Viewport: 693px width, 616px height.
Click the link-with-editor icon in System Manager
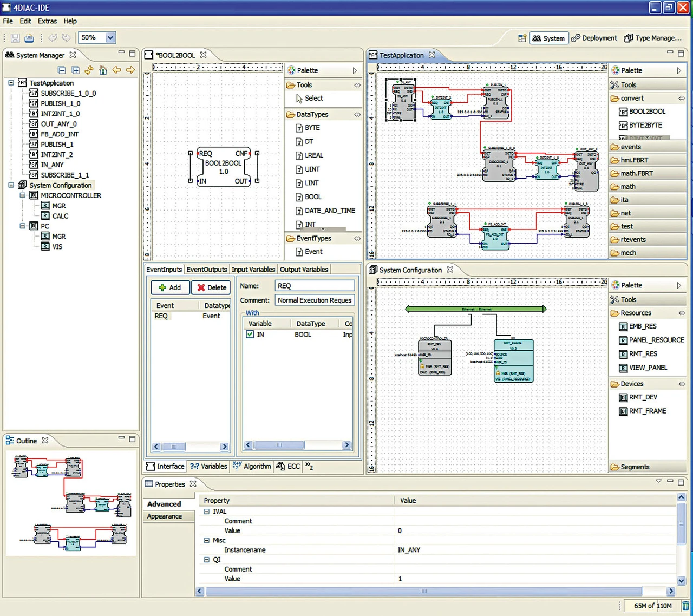pyautogui.click(x=89, y=70)
